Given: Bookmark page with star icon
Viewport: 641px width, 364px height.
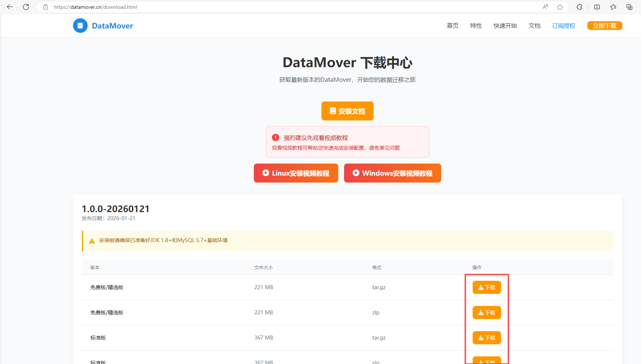Looking at the screenshot, I should [x=560, y=7].
